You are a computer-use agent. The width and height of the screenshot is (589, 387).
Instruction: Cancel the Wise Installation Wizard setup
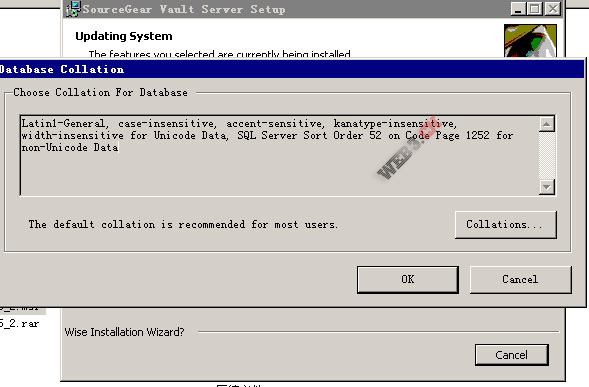[512, 355]
